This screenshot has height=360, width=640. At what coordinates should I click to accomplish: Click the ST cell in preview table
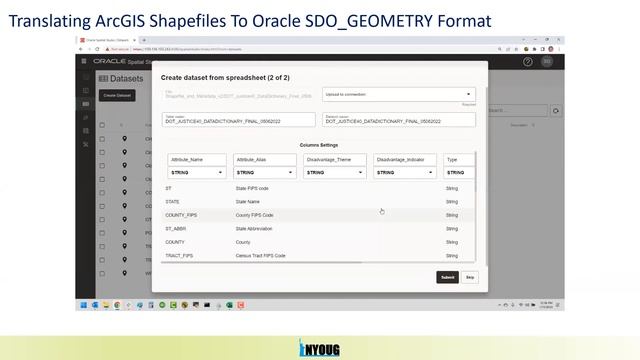[168, 189]
